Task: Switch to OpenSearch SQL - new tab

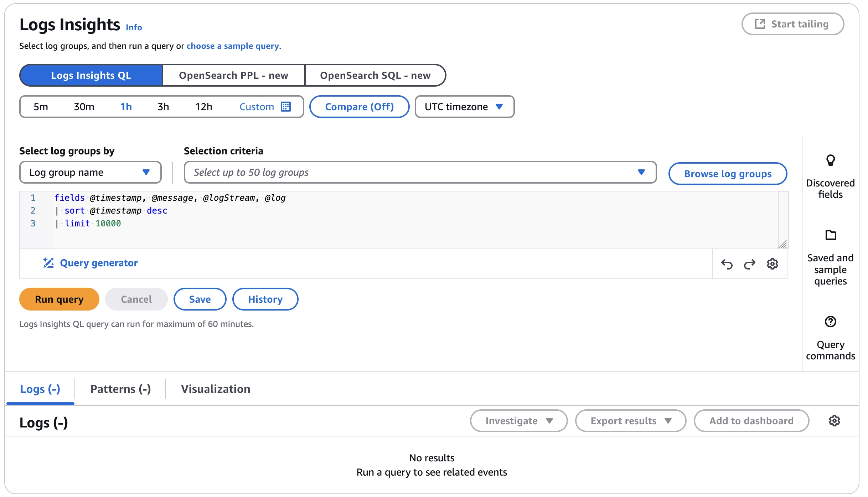Action: click(x=375, y=75)
